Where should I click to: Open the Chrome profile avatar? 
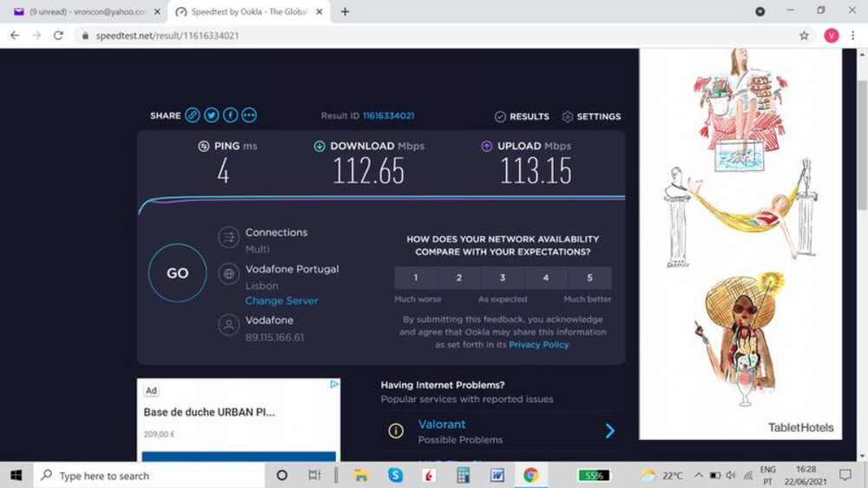click(x=831, y=36)
